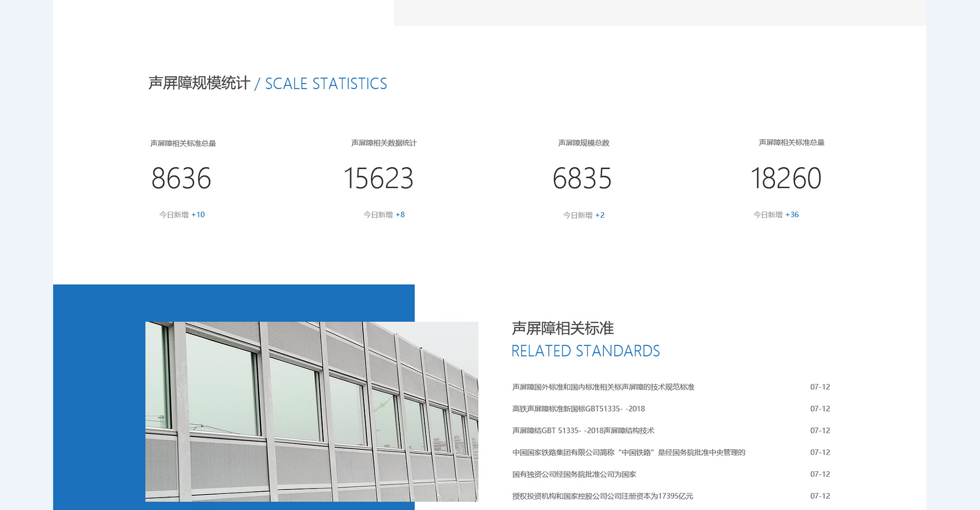Open the 高铁声屏障标准新国标GBT51335 article
This screenshot has width=980, height=510.
tap(578, 409)
